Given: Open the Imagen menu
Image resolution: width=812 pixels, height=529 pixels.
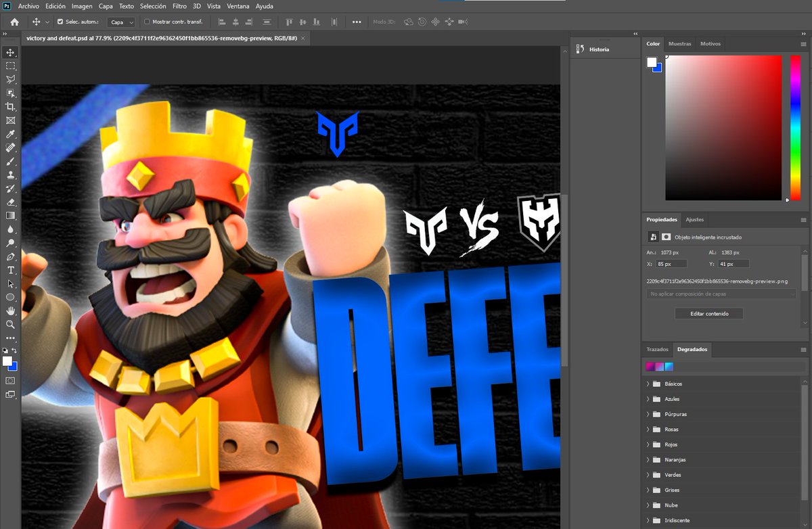Looking at the screenshot, I should pyautogui.click(x=82, y=5).
